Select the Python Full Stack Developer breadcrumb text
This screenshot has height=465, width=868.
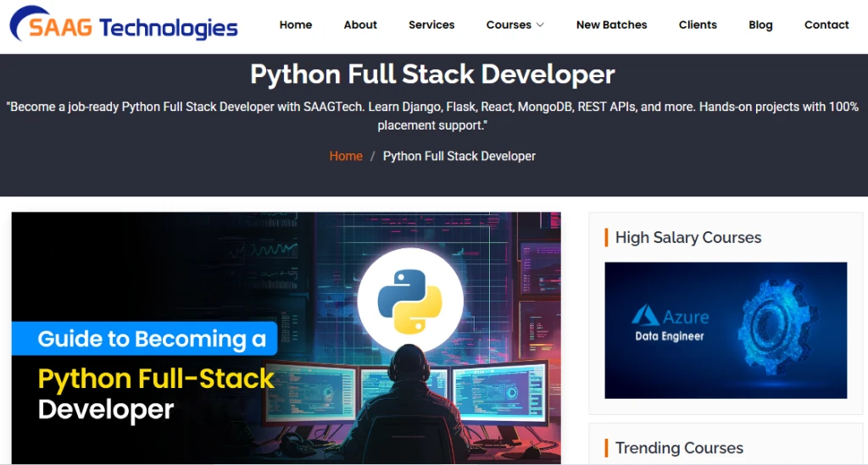[x=459, y=156]
